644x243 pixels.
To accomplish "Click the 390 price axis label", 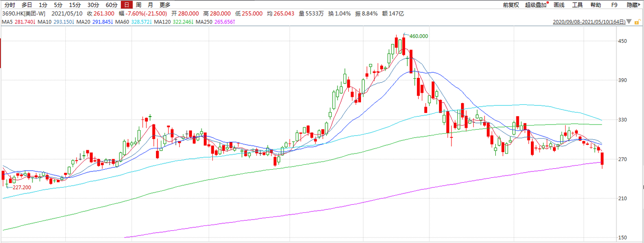I will [622, 81].
